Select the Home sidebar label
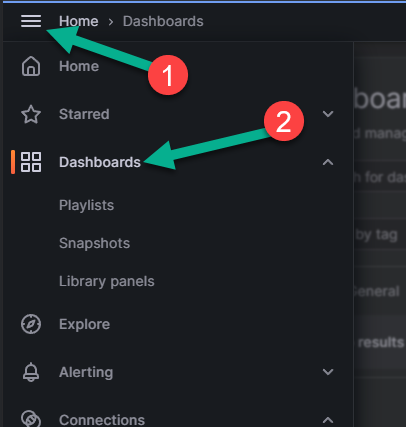The image size is (406, 427). (79, 66)
